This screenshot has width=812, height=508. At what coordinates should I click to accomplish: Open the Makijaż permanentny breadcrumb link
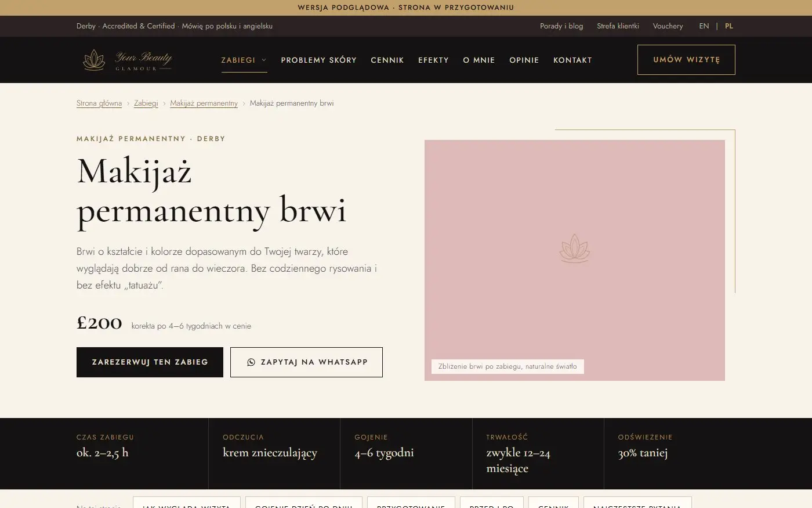(x=204, y=103)
